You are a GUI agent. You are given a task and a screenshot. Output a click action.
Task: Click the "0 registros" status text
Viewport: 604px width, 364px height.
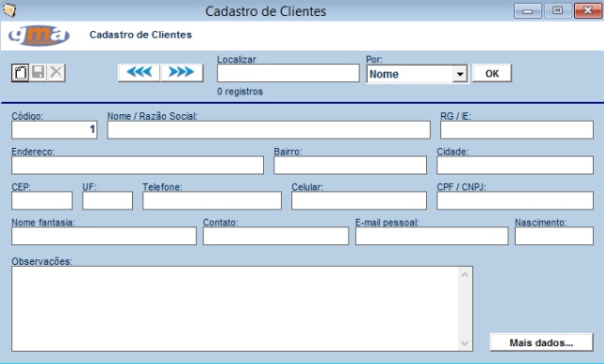coord(240,92)
